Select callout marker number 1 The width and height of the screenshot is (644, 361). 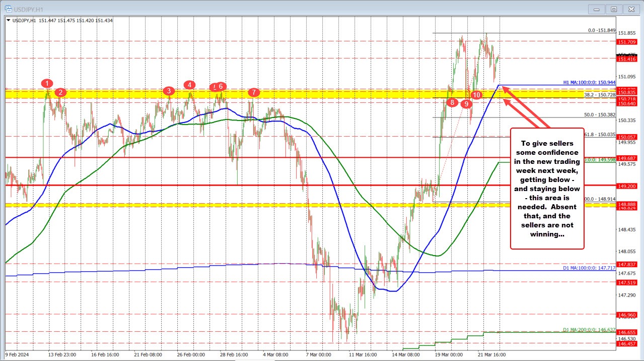(x=48, y=83)
